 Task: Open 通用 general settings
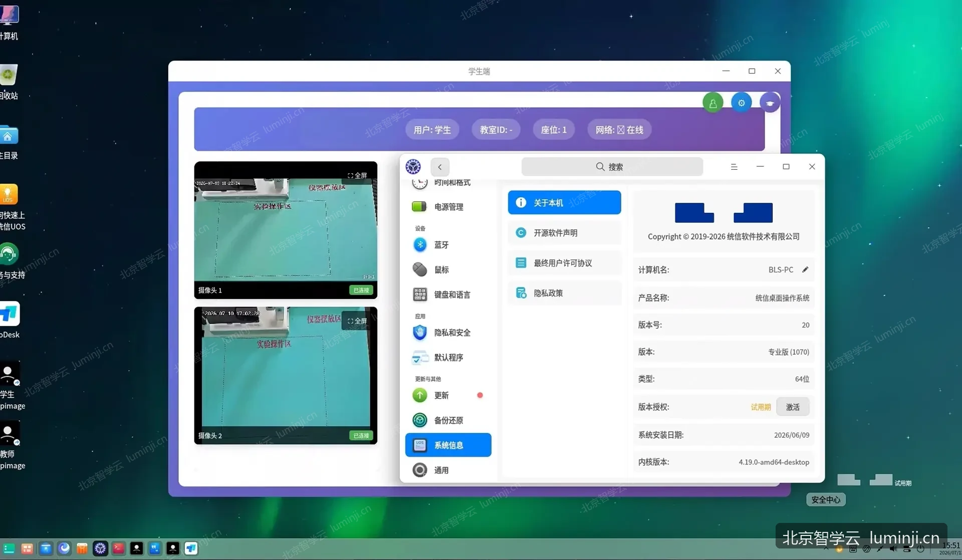[x=448, y=470]
